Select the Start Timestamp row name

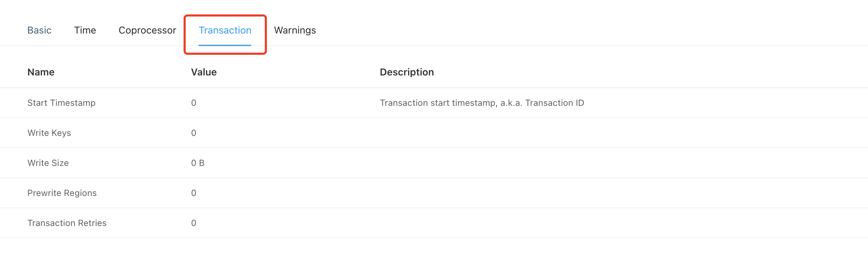[x=62, y=103]
